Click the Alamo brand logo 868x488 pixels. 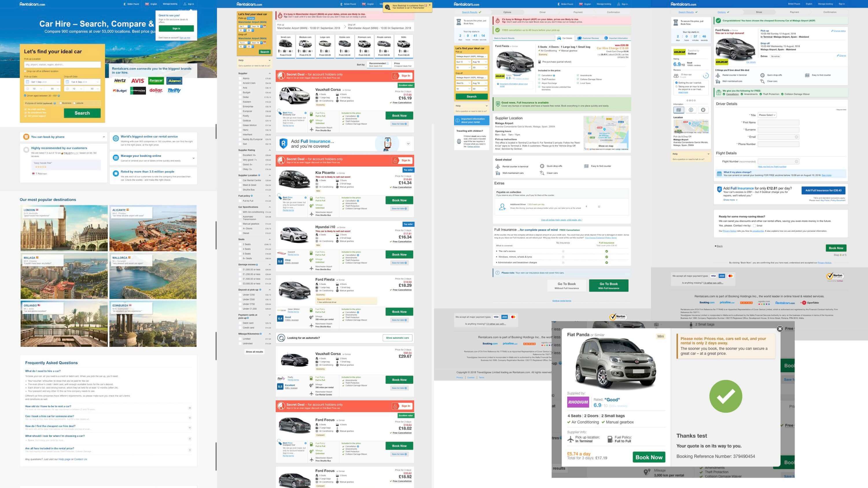(174, 81)
